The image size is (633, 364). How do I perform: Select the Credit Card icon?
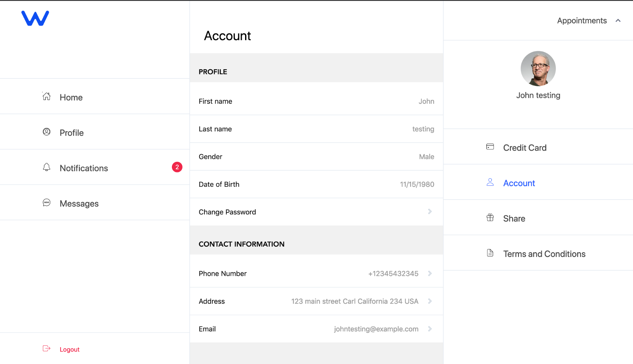point(490,147)
